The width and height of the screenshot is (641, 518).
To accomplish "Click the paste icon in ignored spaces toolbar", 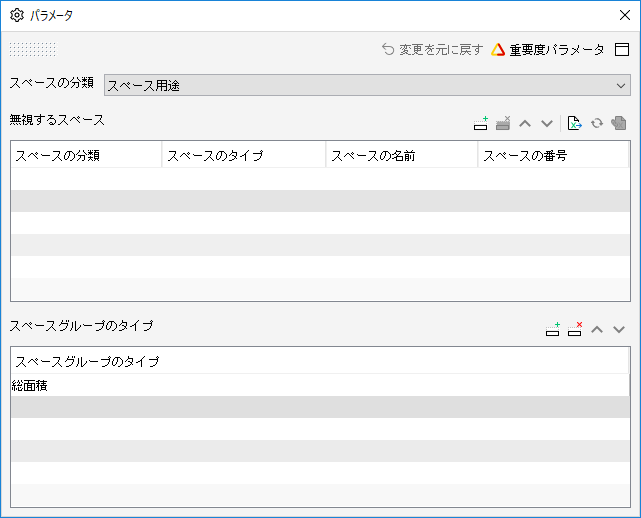I will [x=619, y=123].
